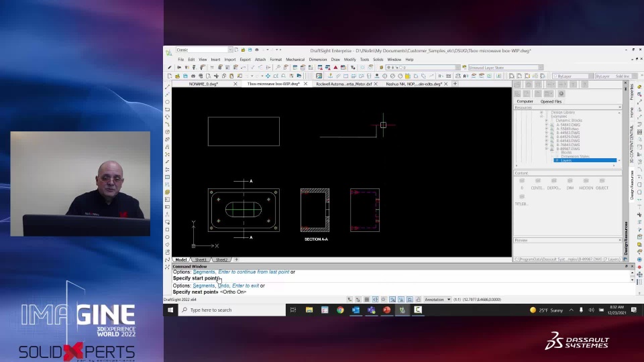644x362 pixels.
Task: Click the red triangle icon in top toolbar
Action: click(335, 67)
